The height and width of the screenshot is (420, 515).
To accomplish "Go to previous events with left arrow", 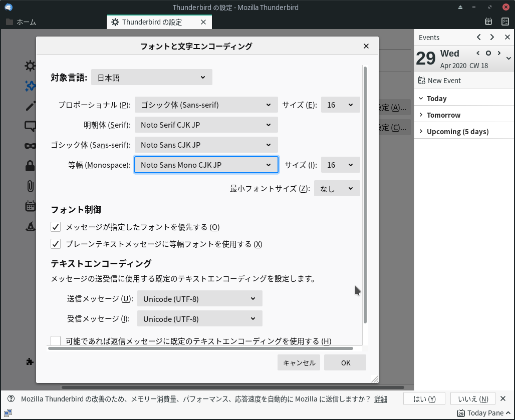I will (x=479, y=37).
